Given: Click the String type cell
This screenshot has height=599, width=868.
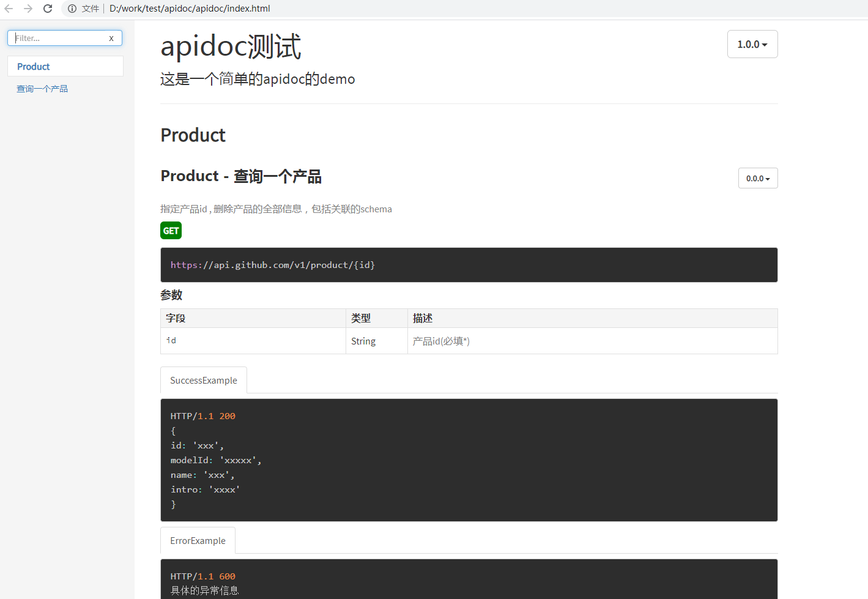Looking at the screenshot, I should (377, 341).
